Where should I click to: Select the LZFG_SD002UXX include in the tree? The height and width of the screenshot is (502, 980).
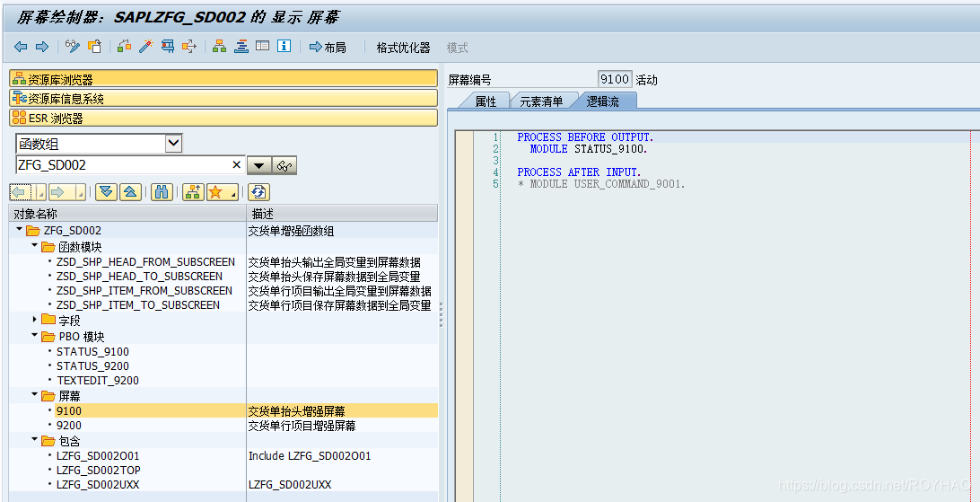click(x=98, y=485)
